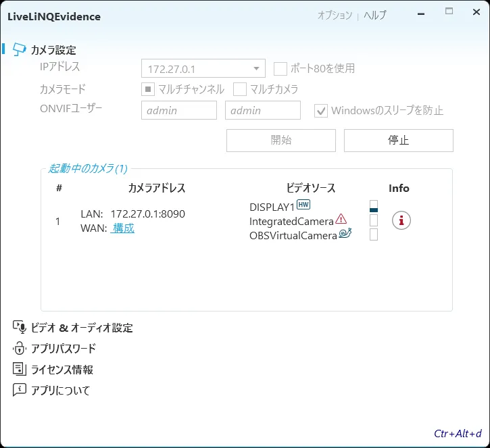Screen dimensions: 490x448
Task: Toggle the マルチチャンネル checkbox
Action: tap(148, 89)
